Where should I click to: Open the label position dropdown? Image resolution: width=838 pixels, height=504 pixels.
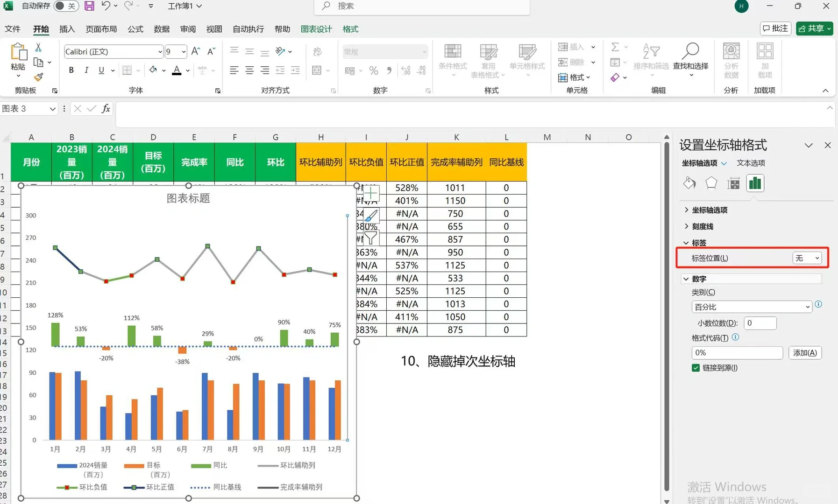point(807,258)
